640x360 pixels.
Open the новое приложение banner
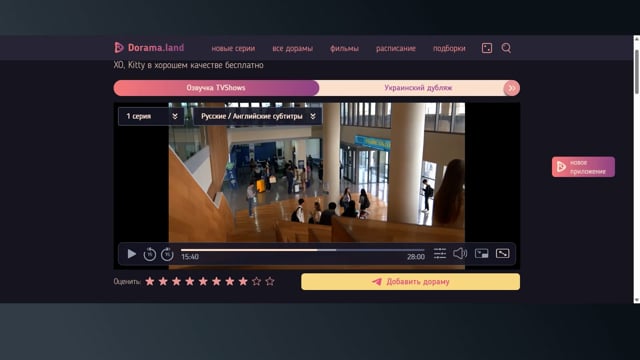click(x=583, y=167)
